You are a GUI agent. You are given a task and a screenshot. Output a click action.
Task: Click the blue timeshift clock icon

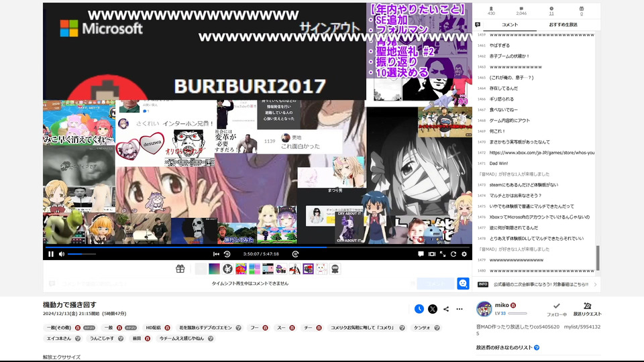point(419,309)
